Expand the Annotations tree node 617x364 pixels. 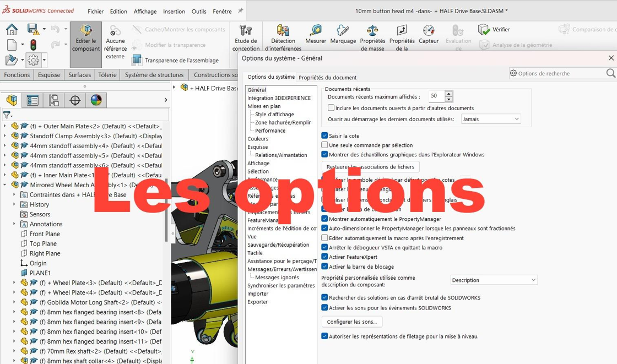[x=14, y=224]
